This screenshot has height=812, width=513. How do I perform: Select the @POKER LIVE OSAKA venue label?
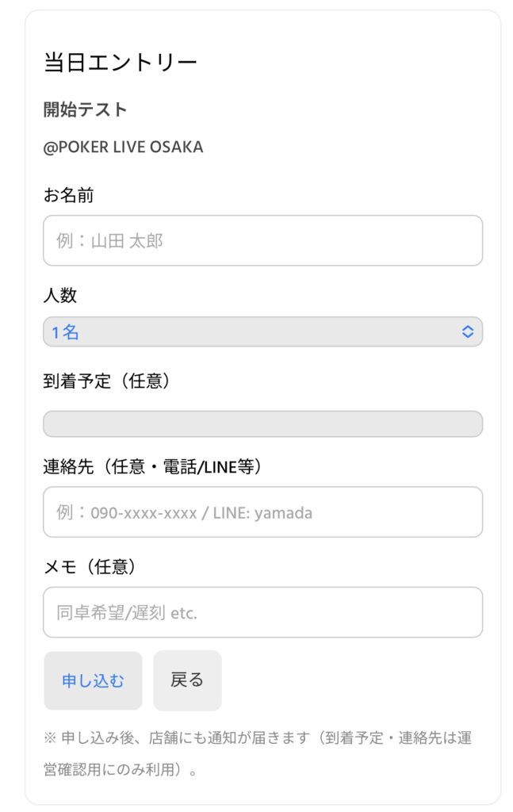123,147
